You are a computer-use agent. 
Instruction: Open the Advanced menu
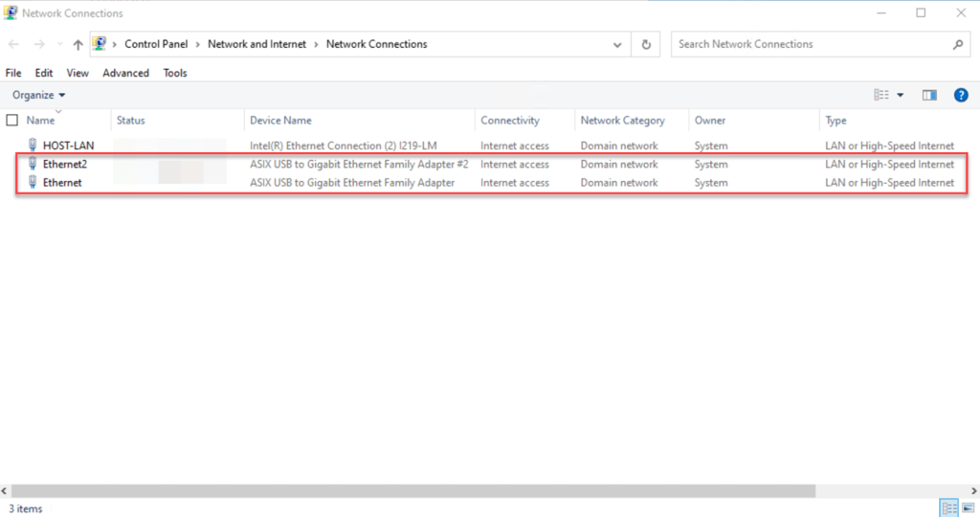(125, 73)
